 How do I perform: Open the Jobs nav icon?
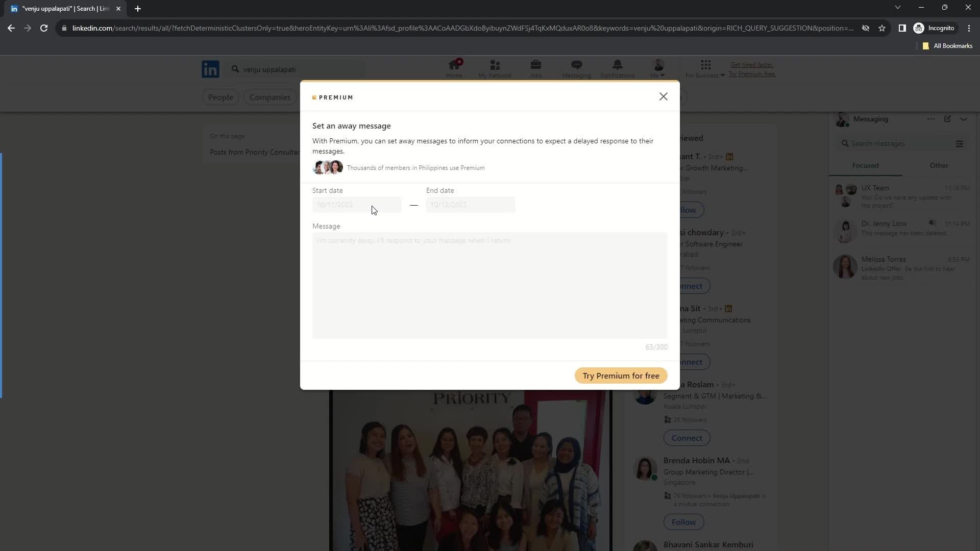[x=535, y=68]
